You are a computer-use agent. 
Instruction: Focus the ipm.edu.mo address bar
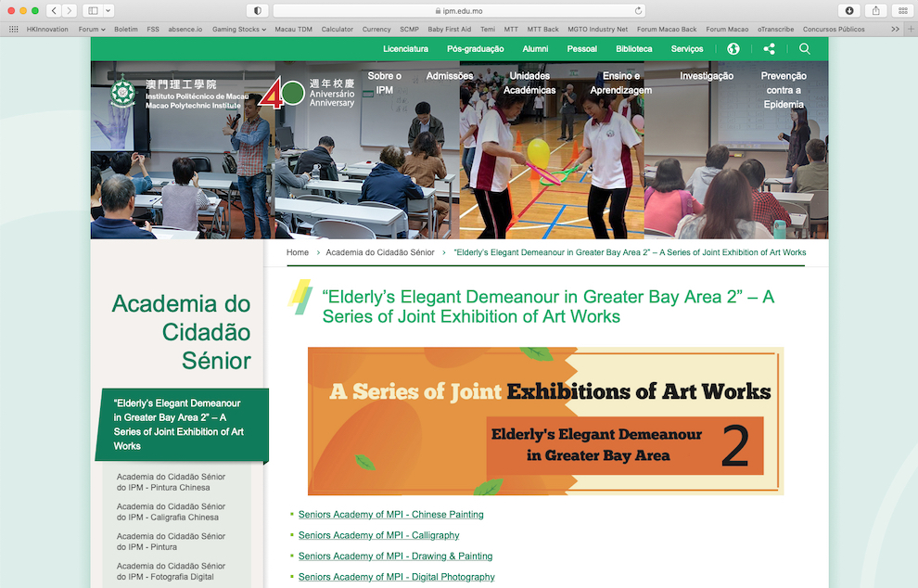pyautogui.click(x=459, y=10)
